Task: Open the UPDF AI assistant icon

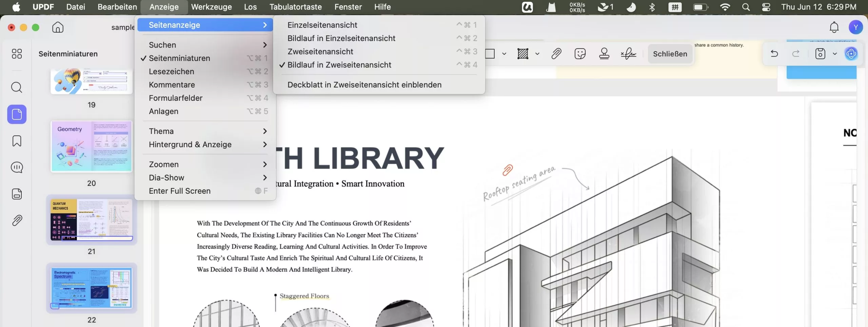Action: coord(851,54)
